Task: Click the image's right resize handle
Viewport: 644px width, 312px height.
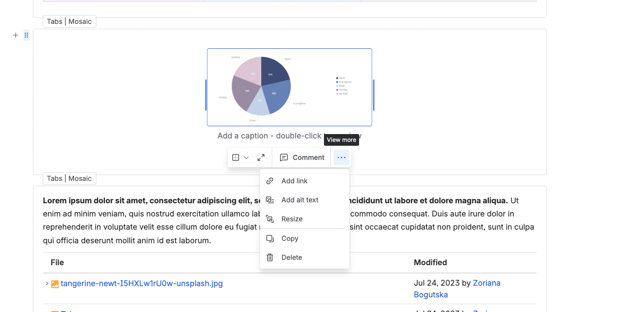Action: click(374, 95)
